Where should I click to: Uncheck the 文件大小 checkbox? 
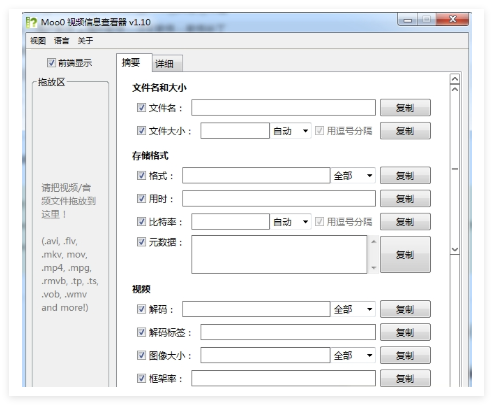coord(141,131)
